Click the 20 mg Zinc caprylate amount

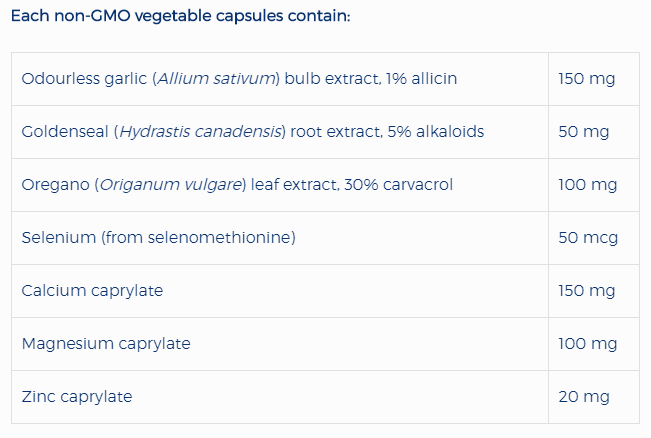click(x=584, y=397)
